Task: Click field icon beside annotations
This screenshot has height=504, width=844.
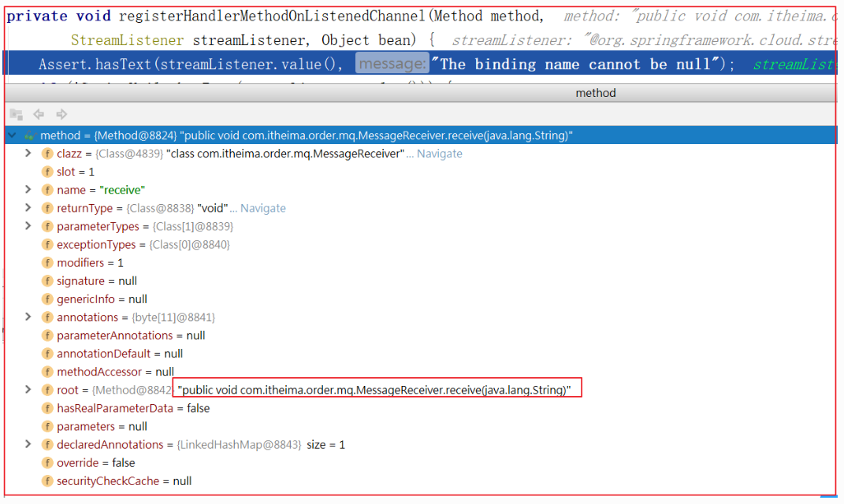Action: 47,317
